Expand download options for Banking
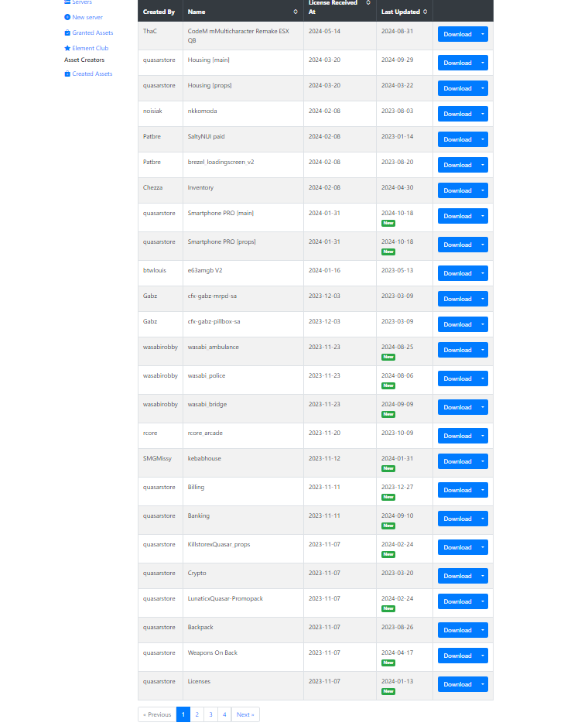This screenshot has height=726, width=588. click(x=483, y=519)
